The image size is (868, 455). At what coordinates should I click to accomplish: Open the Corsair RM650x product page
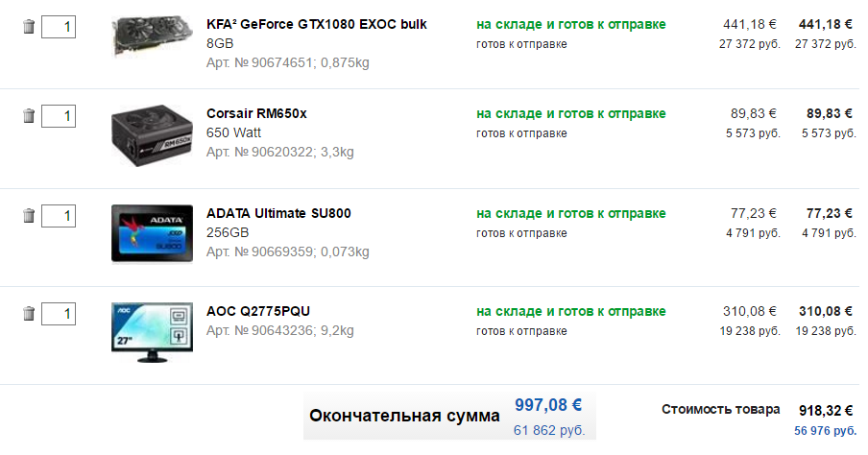(x=256, y=114)
